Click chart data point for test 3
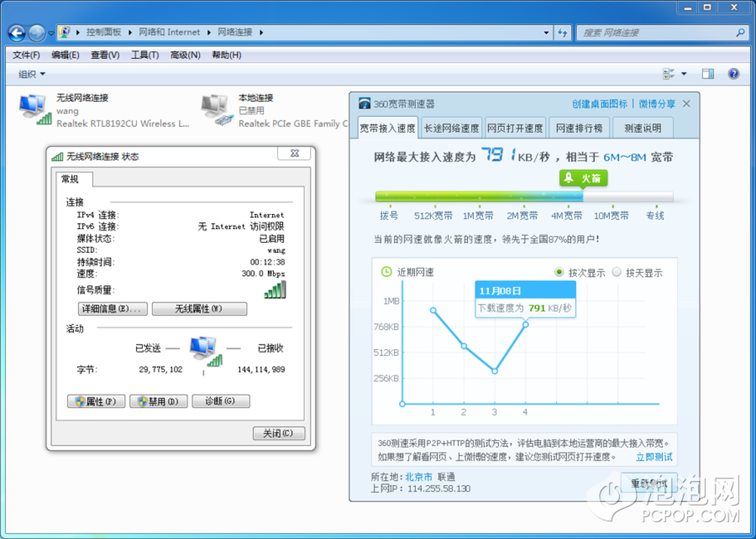 click(494, 370)
